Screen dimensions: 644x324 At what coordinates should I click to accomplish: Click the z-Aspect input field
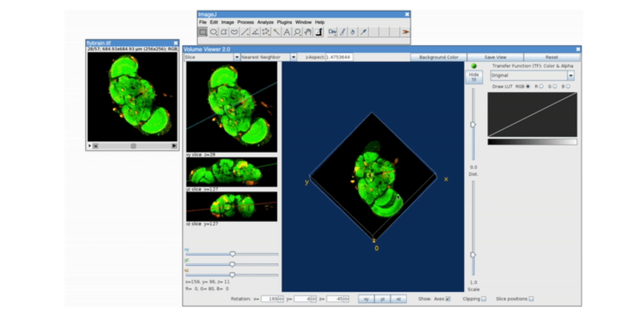339,57
